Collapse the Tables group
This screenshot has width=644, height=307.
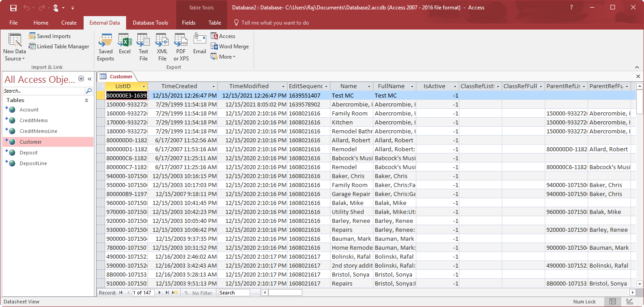click(87, 101)
